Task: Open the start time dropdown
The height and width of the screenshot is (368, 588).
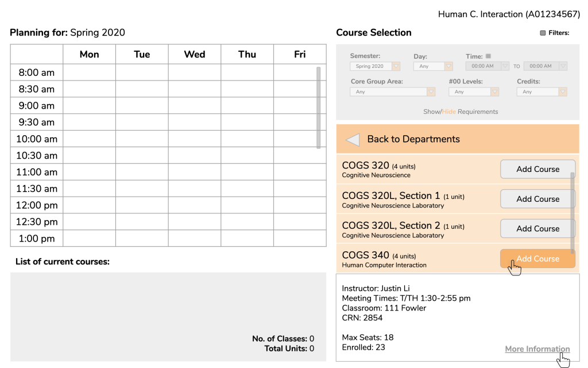Action: (487, 66)
